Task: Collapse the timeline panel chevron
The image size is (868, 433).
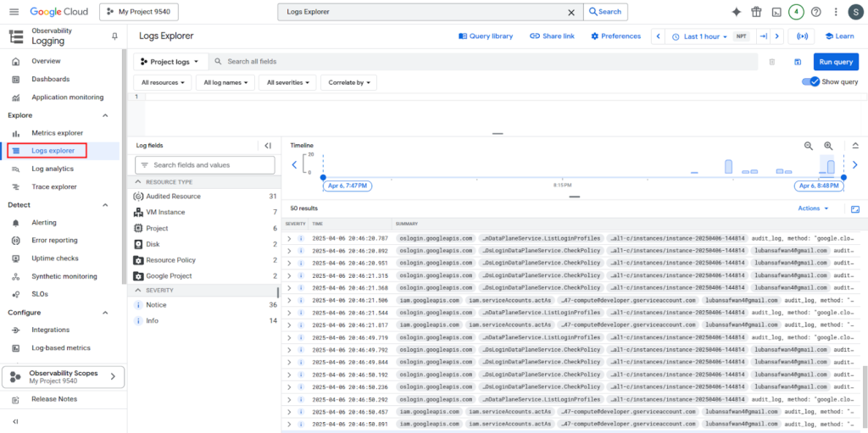Action: tap(855, 146)
